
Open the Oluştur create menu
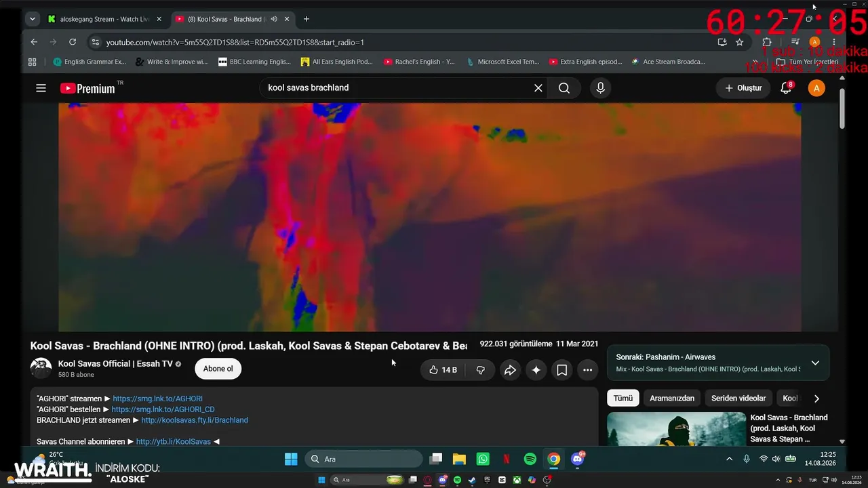[x=743, y=88]
